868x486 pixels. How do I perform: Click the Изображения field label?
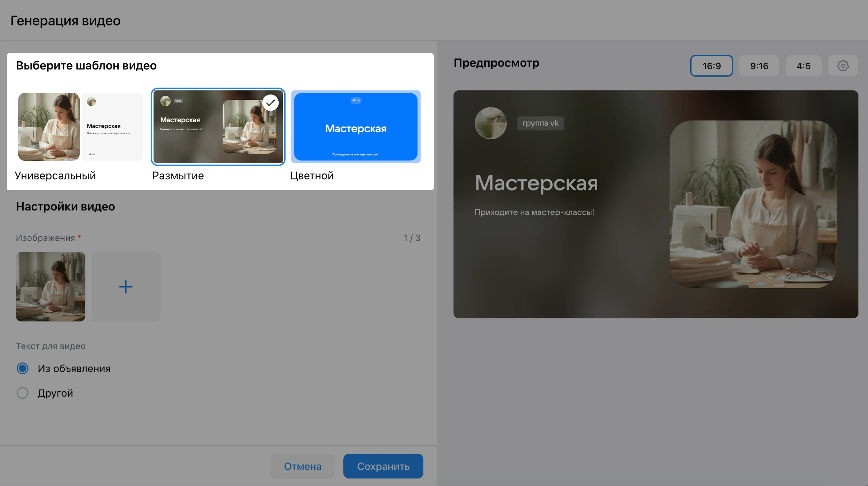pos(45,238)
